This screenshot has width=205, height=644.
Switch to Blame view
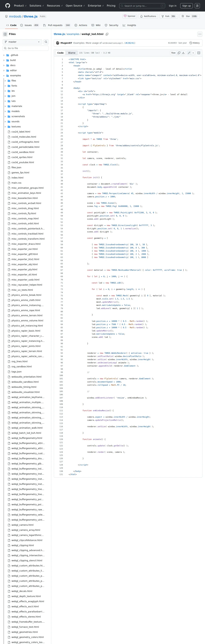pyautogui.click(x=72, y=53)
